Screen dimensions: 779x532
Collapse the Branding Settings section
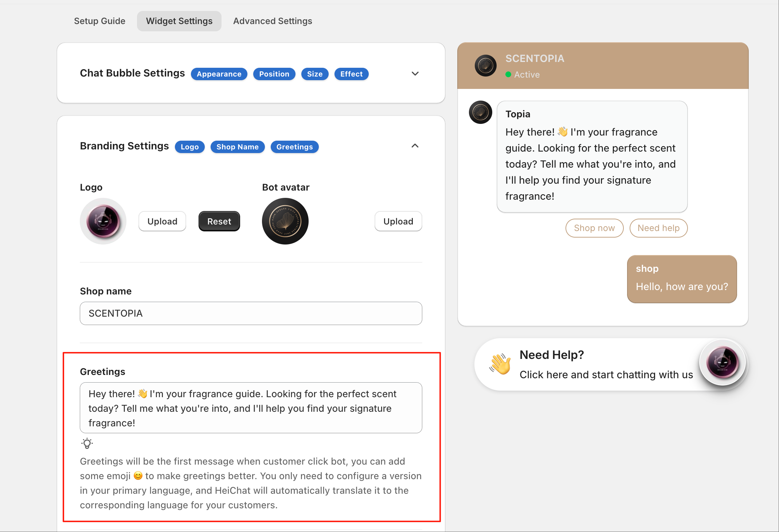pyautogui.click(x=415, y=146)
